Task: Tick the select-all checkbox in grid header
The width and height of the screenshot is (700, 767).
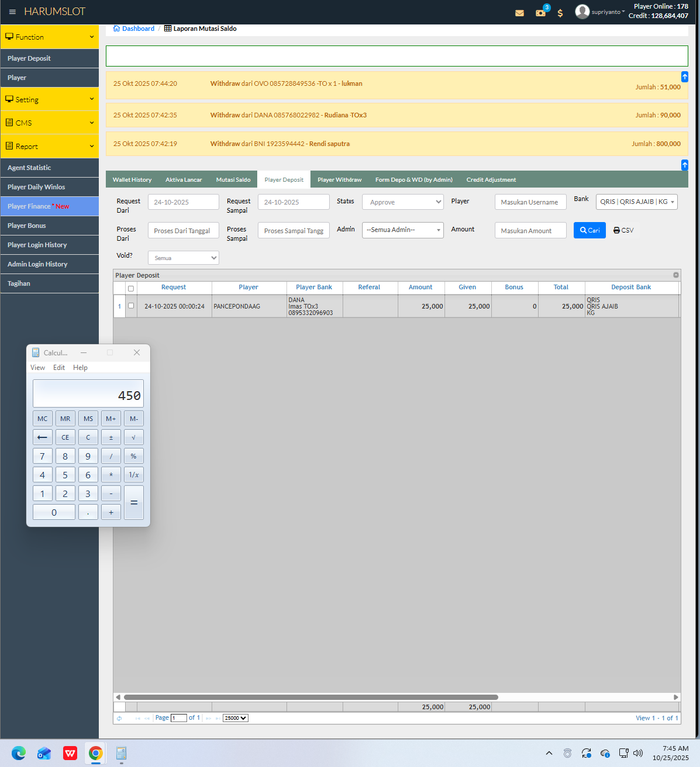Action: pyautogui.click(x=131, y=288)
